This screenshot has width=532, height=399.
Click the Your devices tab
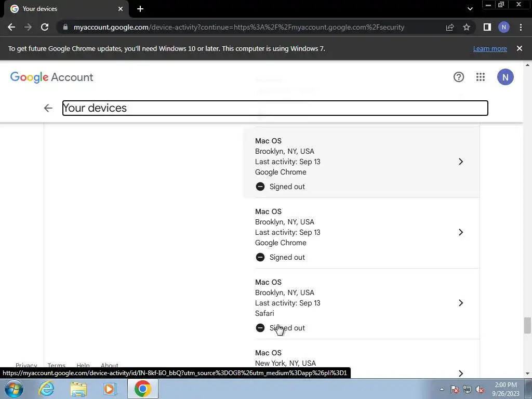pyautogui.click(x=67, y=9)
